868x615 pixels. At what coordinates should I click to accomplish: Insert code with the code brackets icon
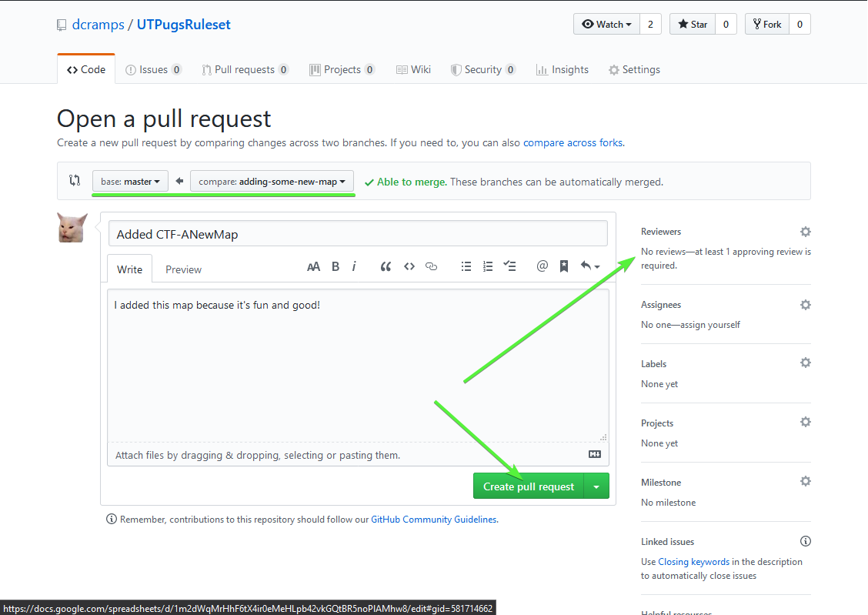[409, 267]
